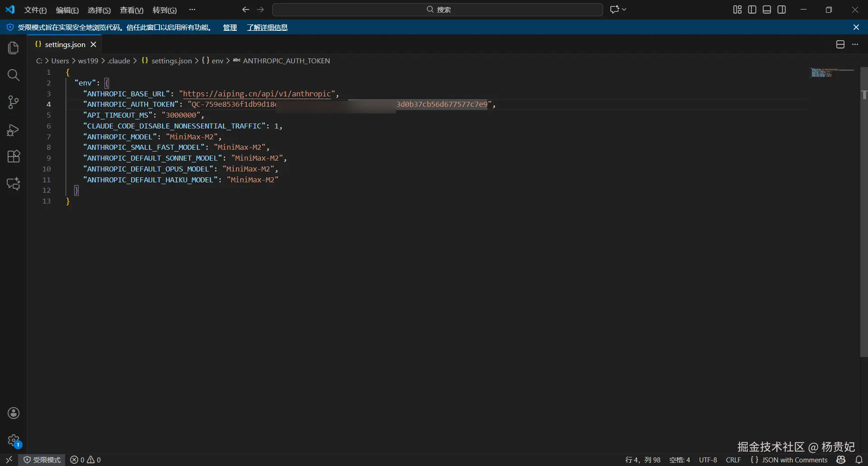Image resolution: width=868 pixels, height=466 pixels.
Task: Open the 查看(V) menu
Action: [132, 10]
